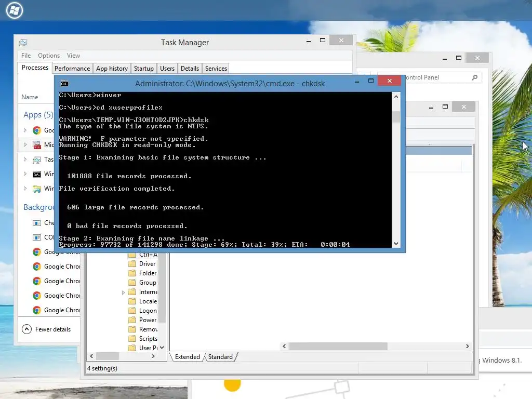Click the cmd window vertical scrollbar thumb

click(x=396, y=117)
